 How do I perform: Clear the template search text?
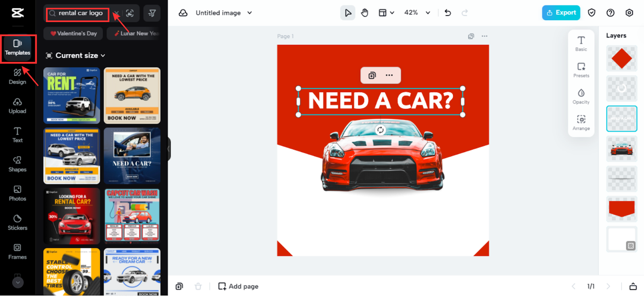(116, 14)
